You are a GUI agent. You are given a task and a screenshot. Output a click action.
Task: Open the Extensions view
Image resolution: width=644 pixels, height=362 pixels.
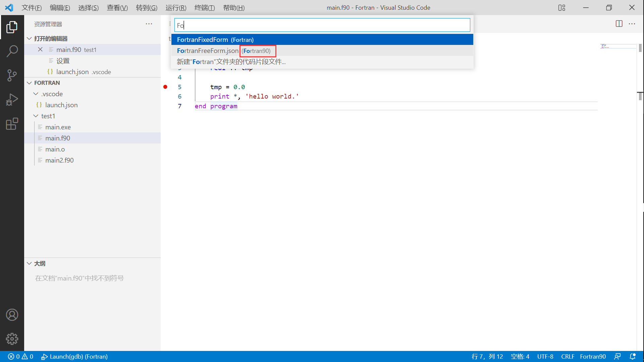coord(12,124)
